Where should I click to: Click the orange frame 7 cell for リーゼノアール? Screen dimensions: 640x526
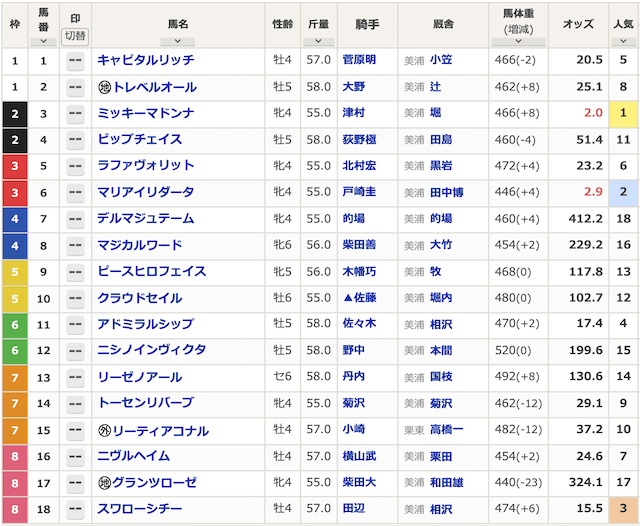click(x=15, y=377)
